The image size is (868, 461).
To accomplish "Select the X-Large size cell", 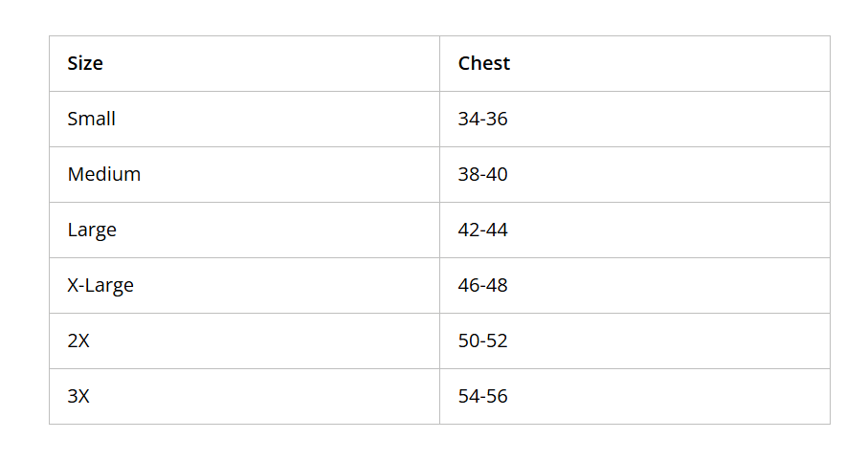I will [244, 286].
